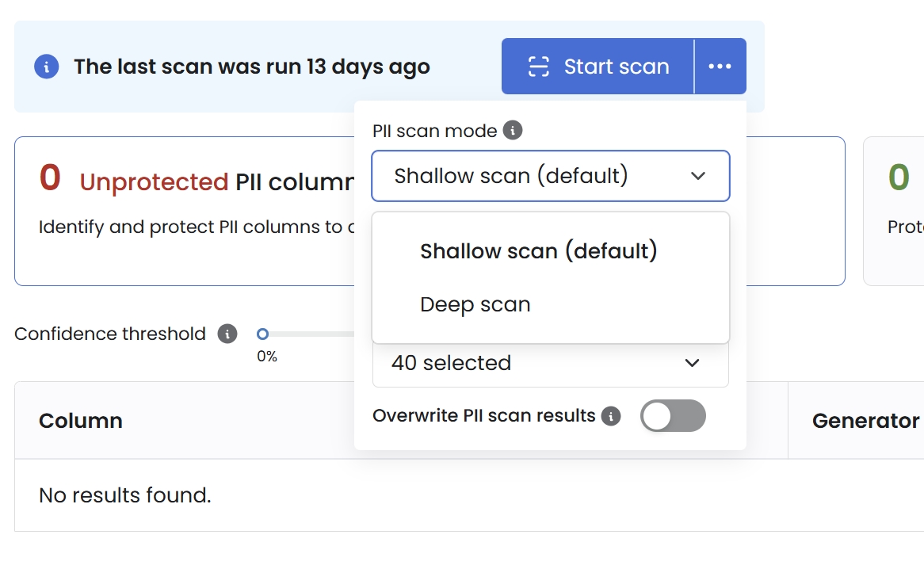Image resolution: width=924 pixels, height=569 pixels.
Task: Enable the Overwrite PII scan results toggle
Action: (672, 416)
